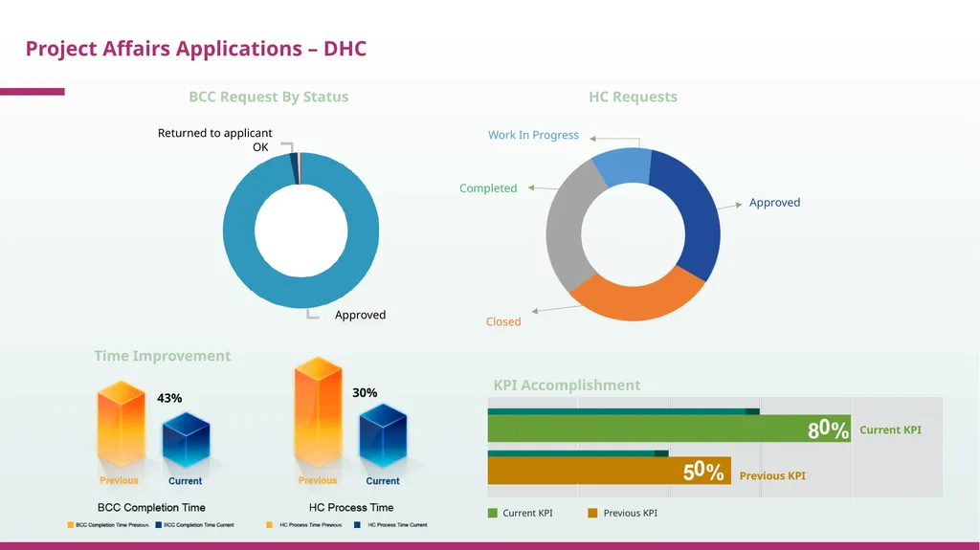This screenshot has width=980, height=550.
Task: Click the "Returned to applicant" label
Action: click(215, 133)
